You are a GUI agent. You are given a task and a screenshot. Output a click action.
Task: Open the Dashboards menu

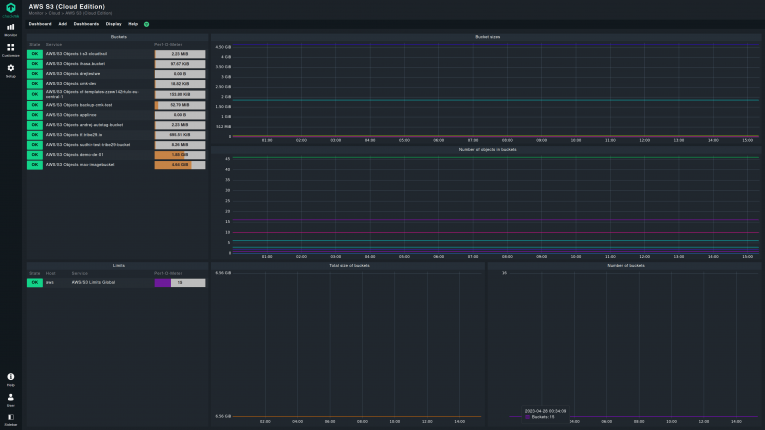(x=86, y=24)
